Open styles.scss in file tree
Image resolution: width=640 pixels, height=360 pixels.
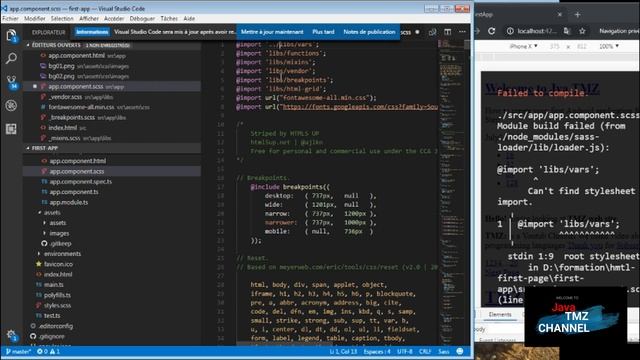click(x=57, y=305)
